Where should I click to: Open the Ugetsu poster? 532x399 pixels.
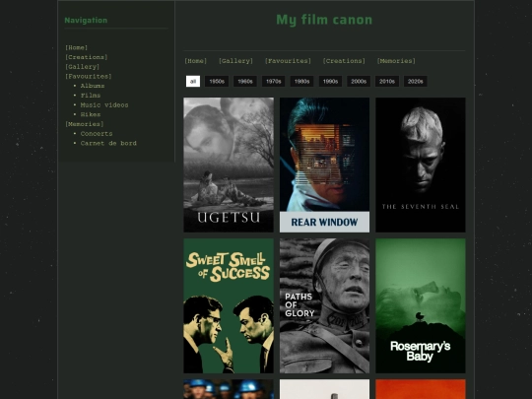pos(229,165)
